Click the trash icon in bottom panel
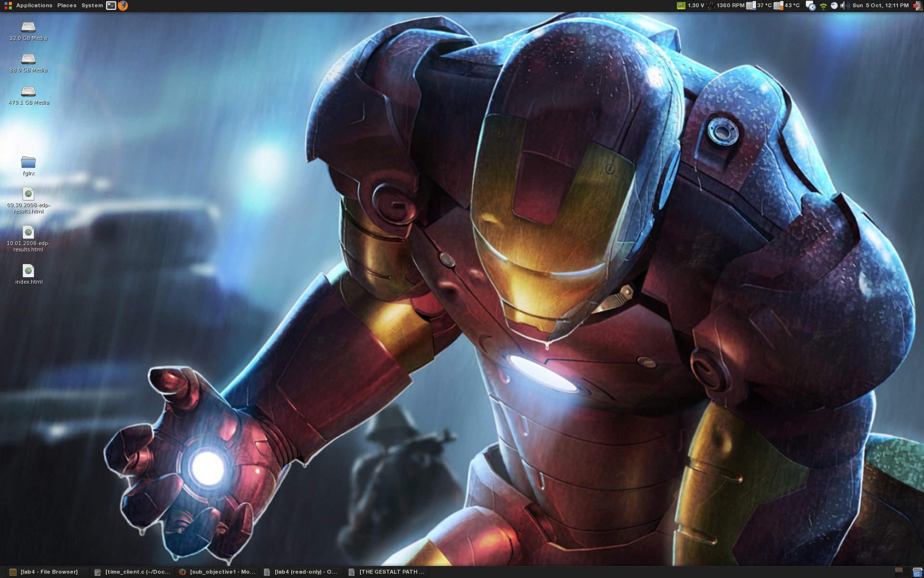The image size is (924, 578). point(917,572)
